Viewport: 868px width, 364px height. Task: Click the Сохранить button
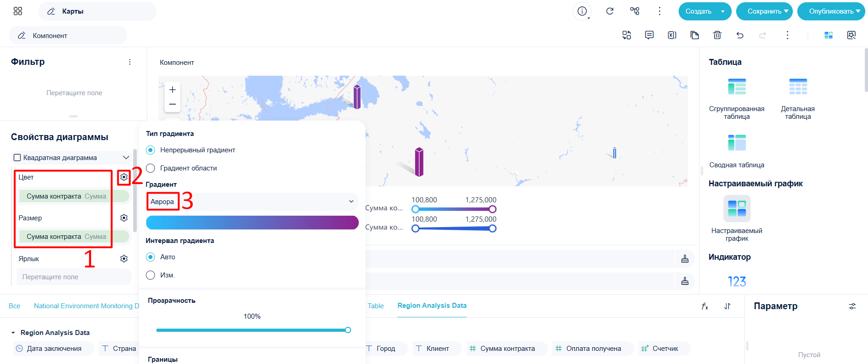click(x=764, y=11)
